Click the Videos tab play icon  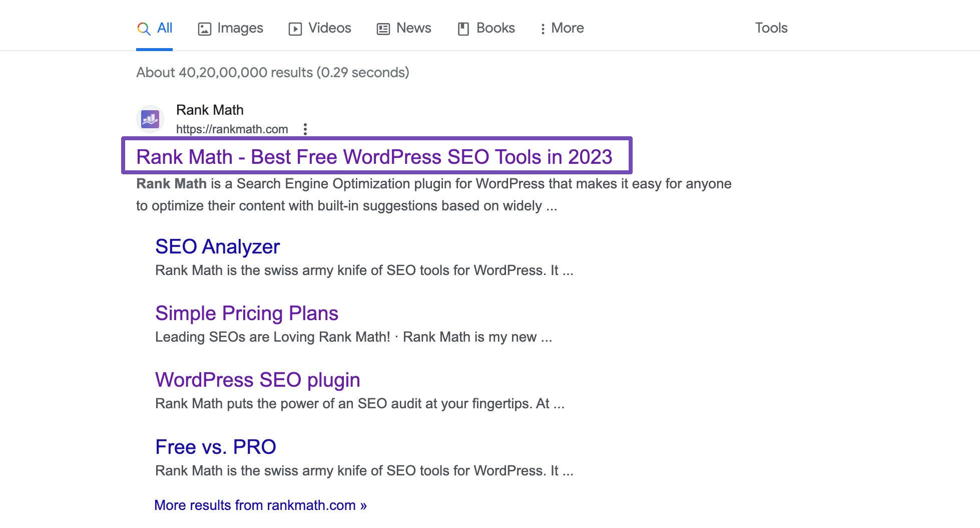(x=295, y=29)
